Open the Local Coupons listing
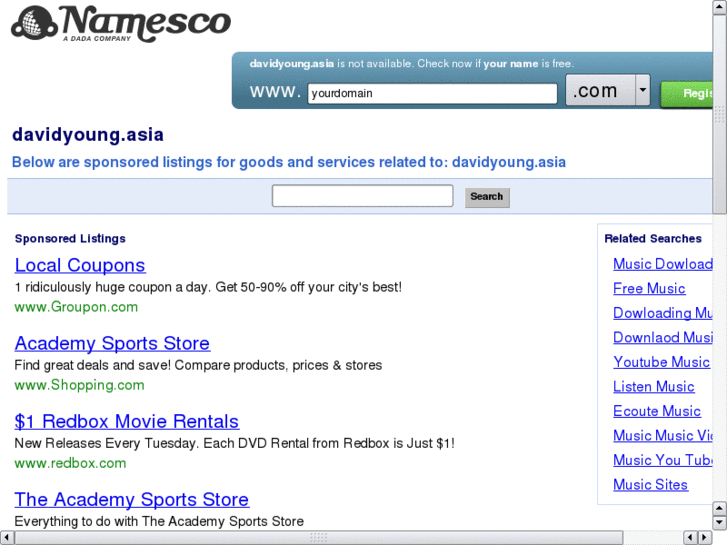Viewport: 727px width, 545px height. [x=80, y=266]
